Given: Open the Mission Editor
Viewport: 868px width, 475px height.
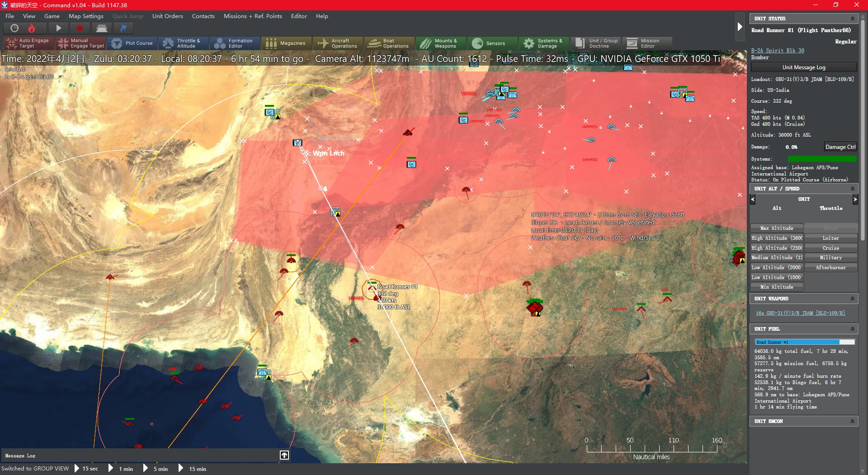Looking at the screenshot, I should tap(647, 43).
